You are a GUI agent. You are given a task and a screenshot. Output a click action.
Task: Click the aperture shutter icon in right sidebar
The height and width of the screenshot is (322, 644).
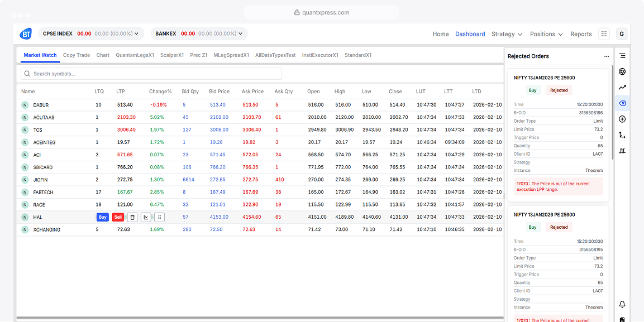coord(622,72)
